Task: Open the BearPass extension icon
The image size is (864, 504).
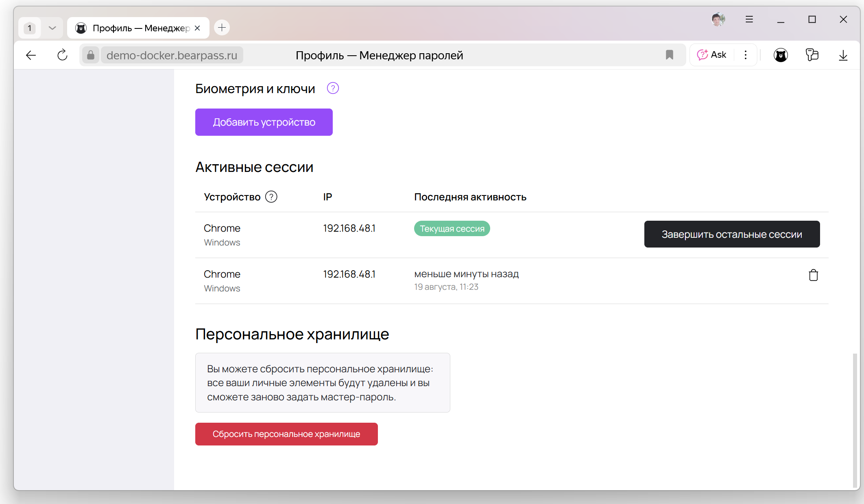Action: 780,55
